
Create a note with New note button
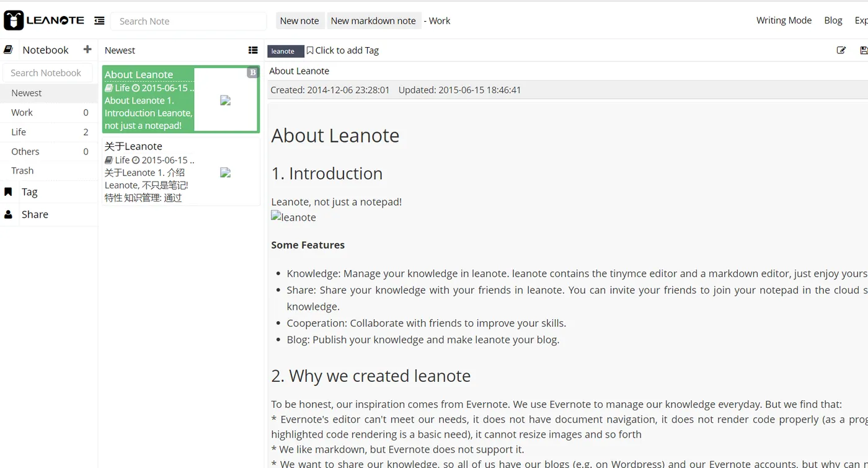299,20
